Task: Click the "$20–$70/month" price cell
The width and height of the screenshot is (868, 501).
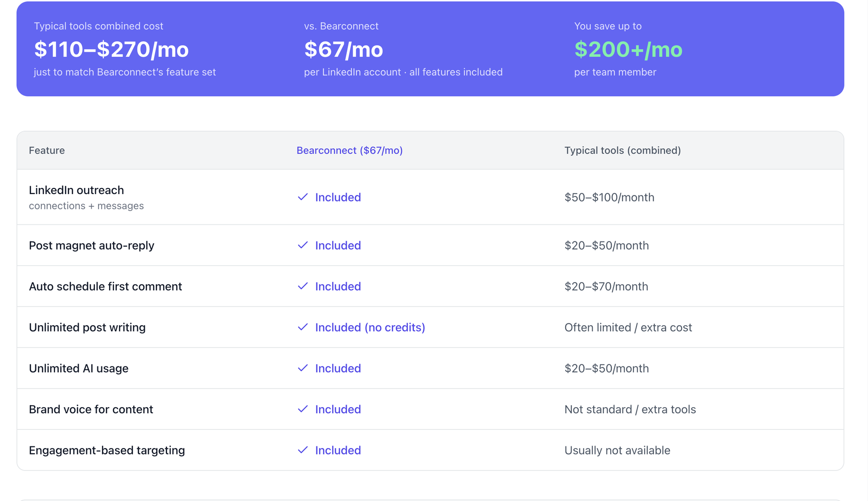Action: pyautogui.click(x=606, y=287)
